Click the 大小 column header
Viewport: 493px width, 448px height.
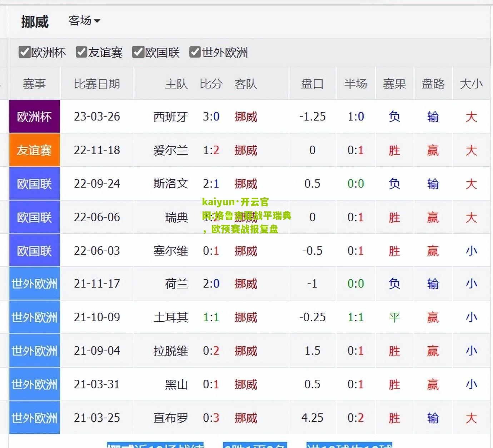click(x=471, y=84)
